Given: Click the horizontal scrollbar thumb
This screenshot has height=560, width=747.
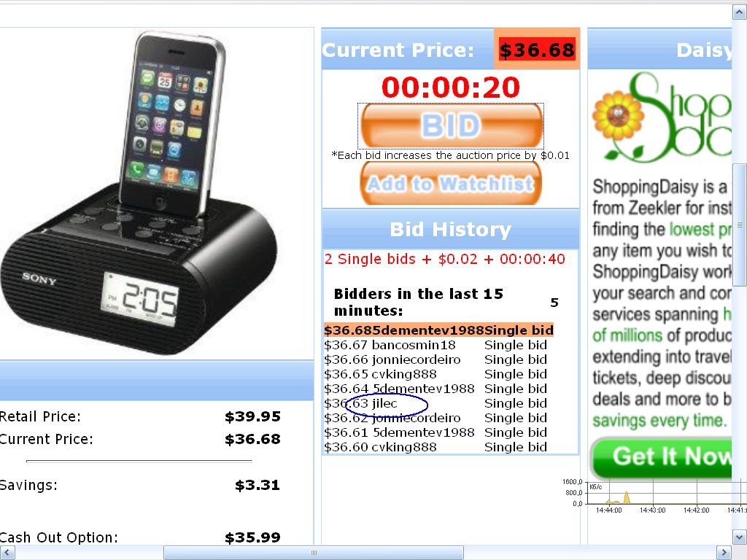Looking at the screenshot, I should pos(314,553).
